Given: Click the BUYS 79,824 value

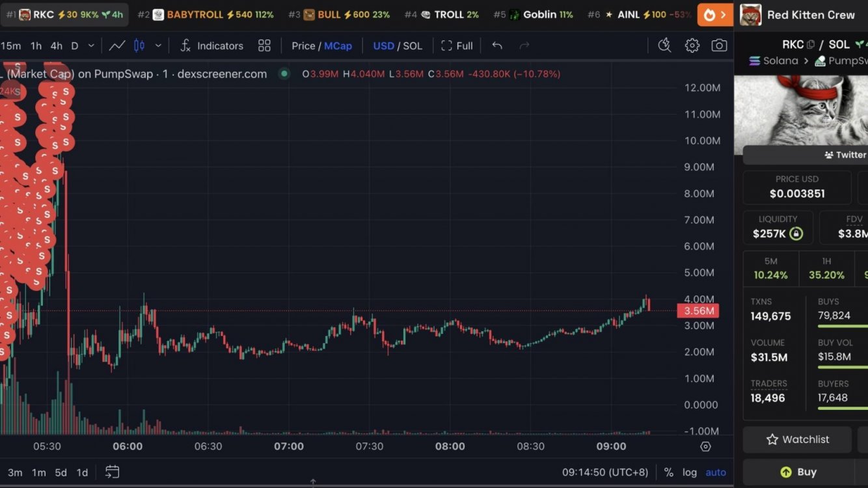Looking at the screenshot, I should 834,316.
